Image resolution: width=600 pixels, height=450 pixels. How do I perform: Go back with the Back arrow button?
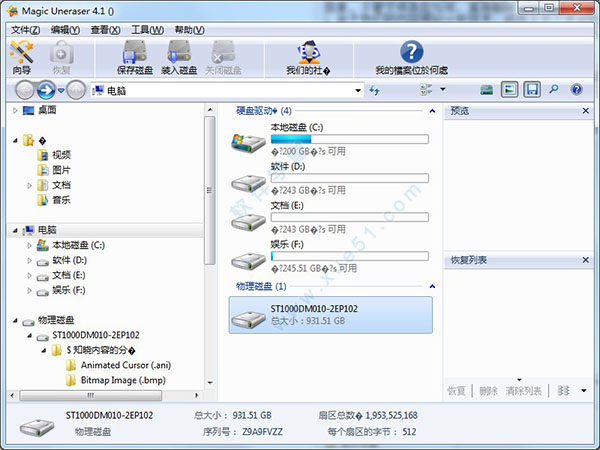[x=25, y=91]
